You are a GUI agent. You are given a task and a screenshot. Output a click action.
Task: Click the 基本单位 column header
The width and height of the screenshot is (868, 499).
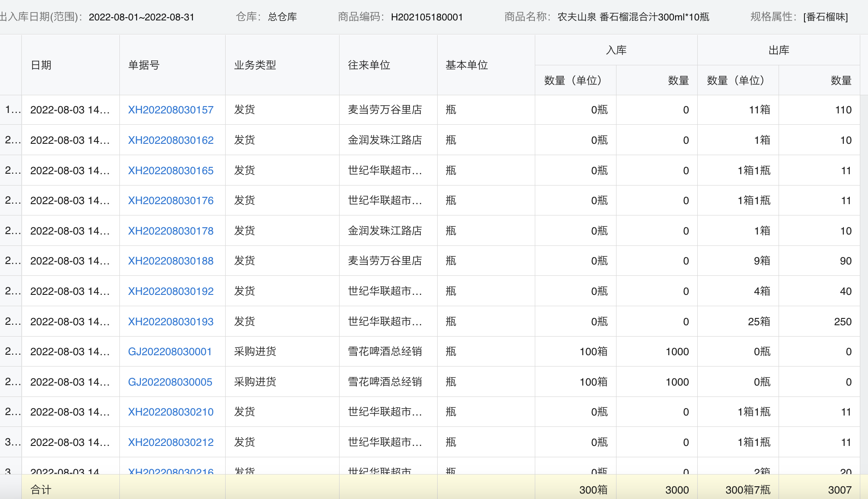pyautogui.click(x=466, y=65)
